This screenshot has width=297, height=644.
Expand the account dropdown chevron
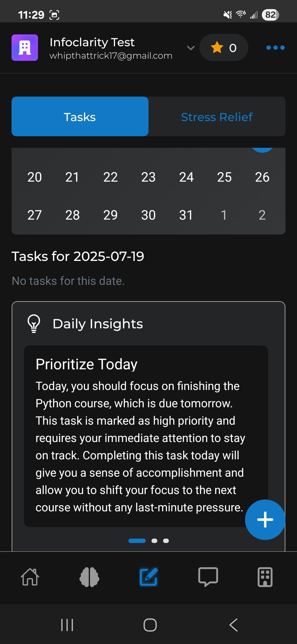tap(191, 48)
